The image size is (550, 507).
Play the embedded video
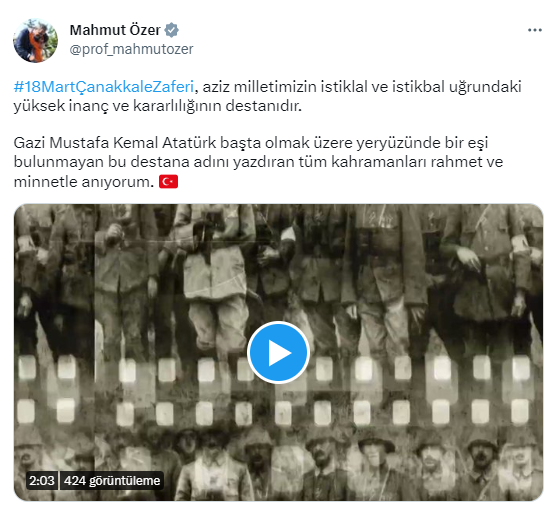pos(278,352)
